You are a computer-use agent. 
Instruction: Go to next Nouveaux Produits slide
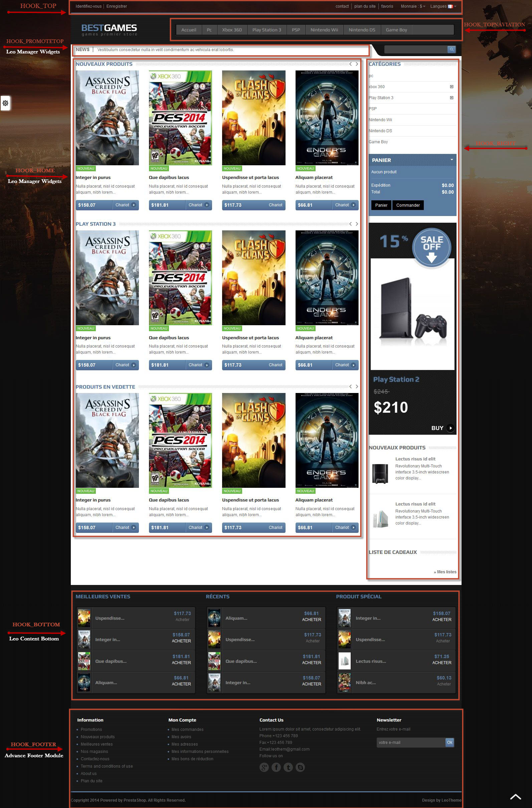pos(356,64)
